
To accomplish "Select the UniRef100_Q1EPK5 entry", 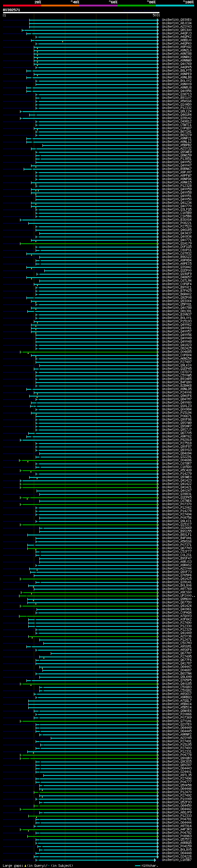I will (177, 497).
